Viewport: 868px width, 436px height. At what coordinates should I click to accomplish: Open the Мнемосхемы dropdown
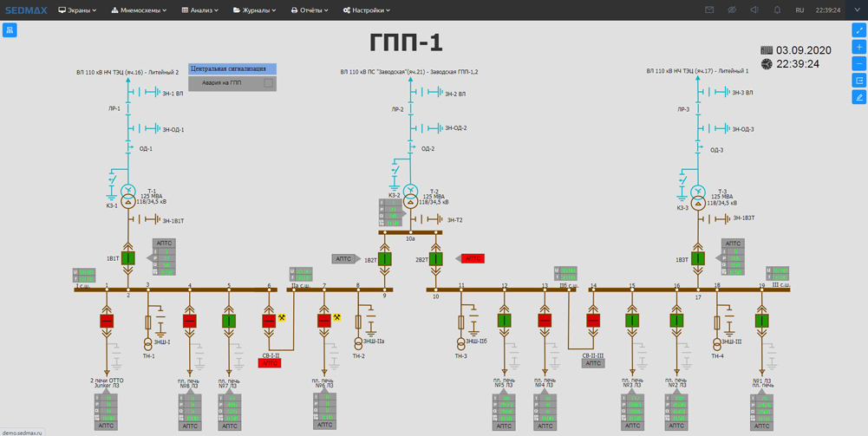[139, 10]
